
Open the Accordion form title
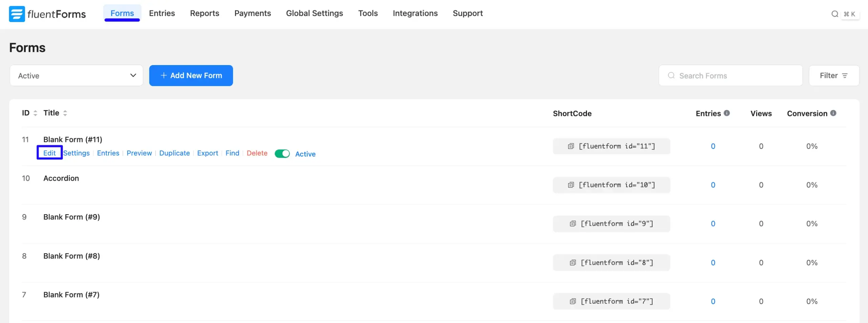pyautogui.click(x=61, y=178)
